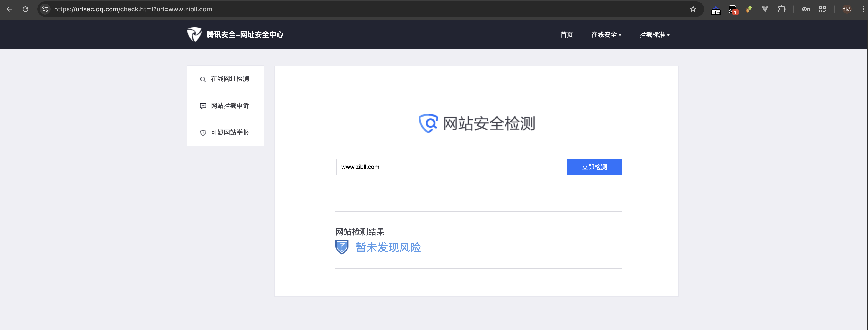Click the URL input containing www.zibll.com
Viewport: 868px width, 330px height.
(x=448, y=167)
